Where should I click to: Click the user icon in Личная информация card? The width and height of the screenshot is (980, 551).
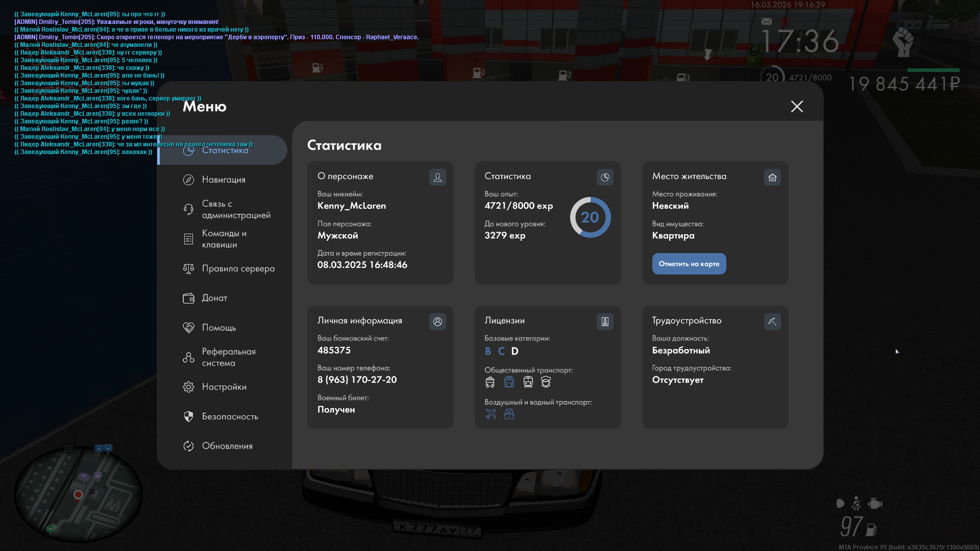point(437,321)
